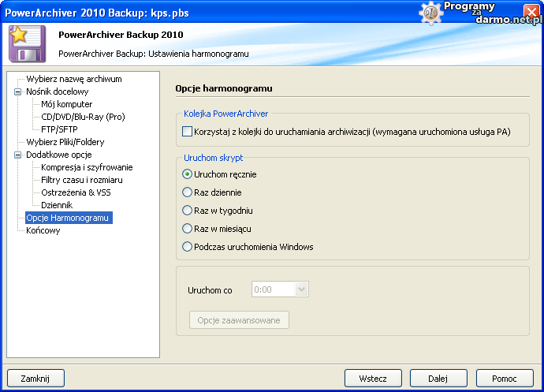This screenshot has width=544, height=392.
Task: Close the PowerArchiver Backup window
Action: (x=531, y=13)
